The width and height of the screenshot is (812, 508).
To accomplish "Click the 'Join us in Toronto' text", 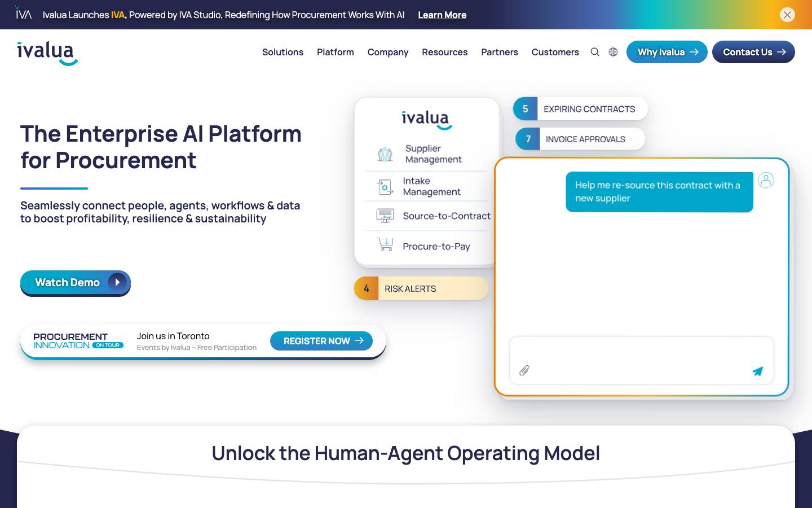I will point(173,336).
